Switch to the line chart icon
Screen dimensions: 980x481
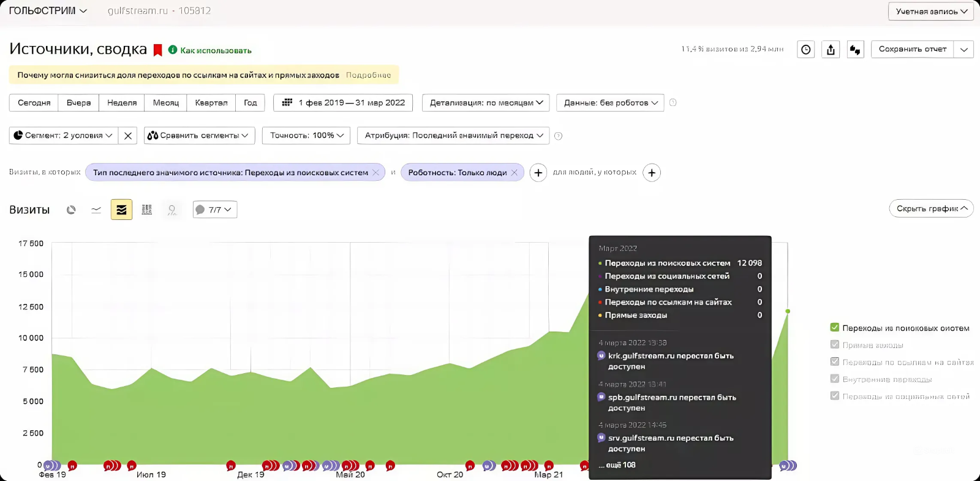click(96, 210)
